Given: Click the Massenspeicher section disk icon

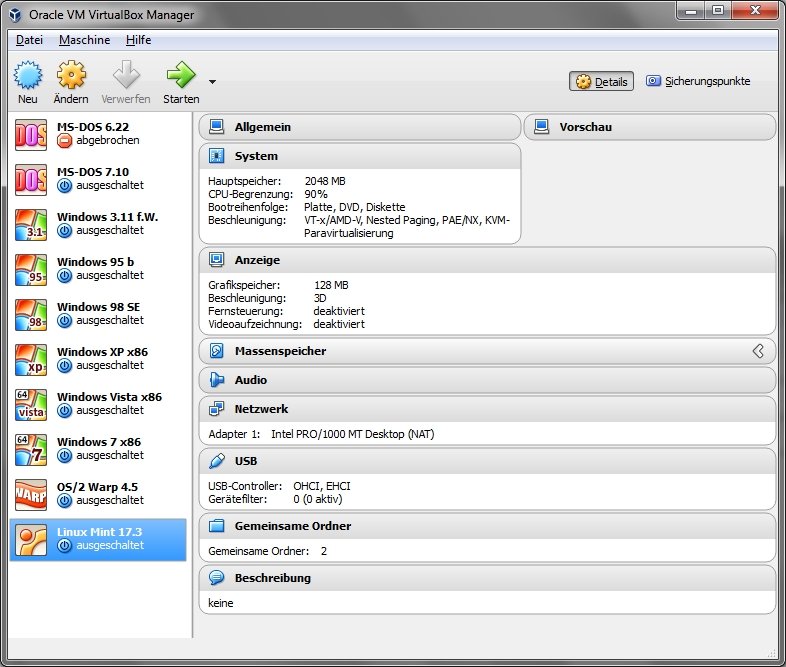Looking at the screenshot, I should (217, 351).
